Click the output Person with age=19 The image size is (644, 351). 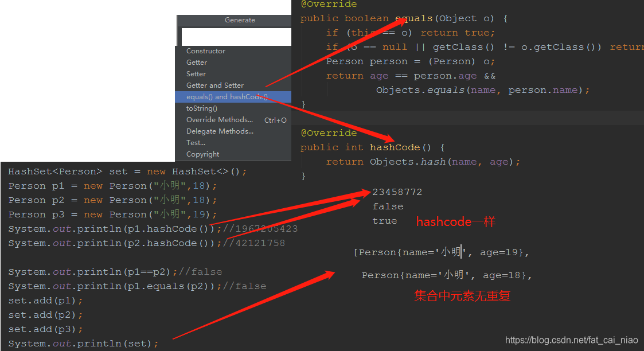441,252
